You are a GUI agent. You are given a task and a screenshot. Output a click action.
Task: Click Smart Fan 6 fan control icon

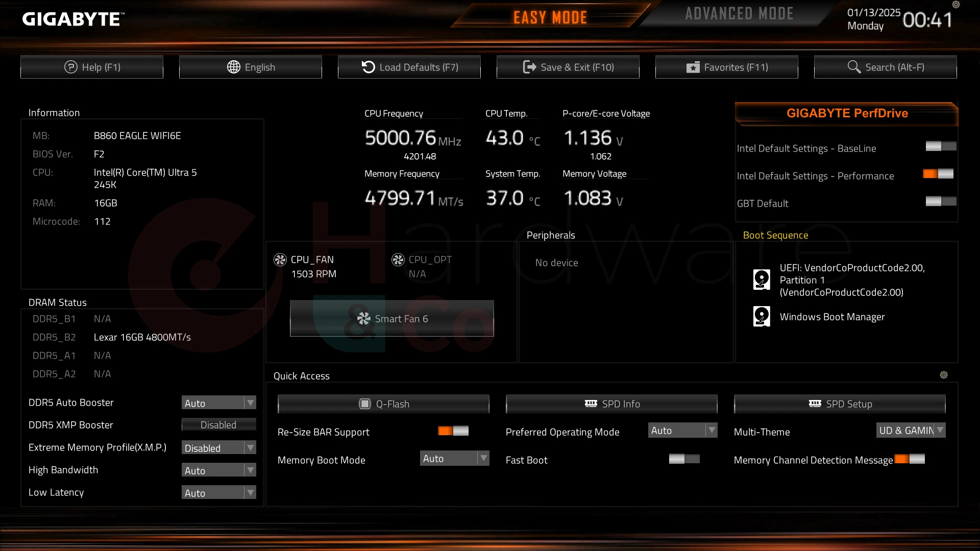click(x=364, y=318)
